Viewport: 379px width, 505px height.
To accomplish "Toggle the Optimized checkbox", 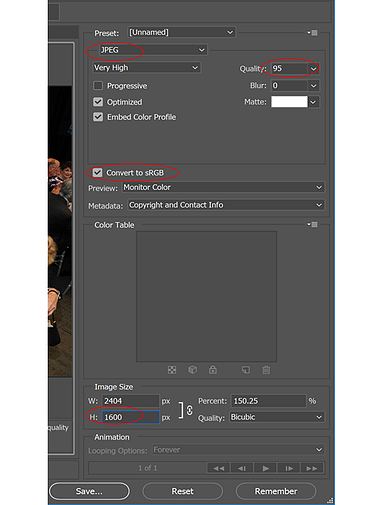I will (x=98, y=102).
